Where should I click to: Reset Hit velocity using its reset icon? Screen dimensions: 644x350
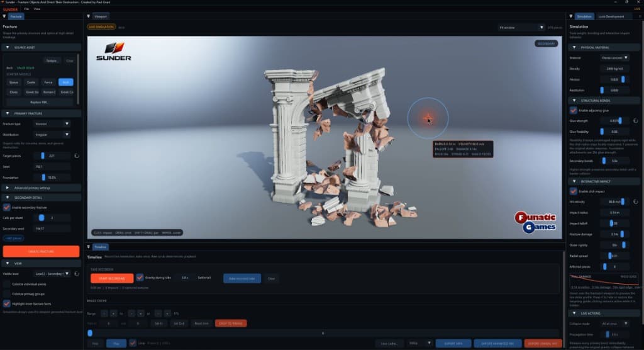(635, 201)
